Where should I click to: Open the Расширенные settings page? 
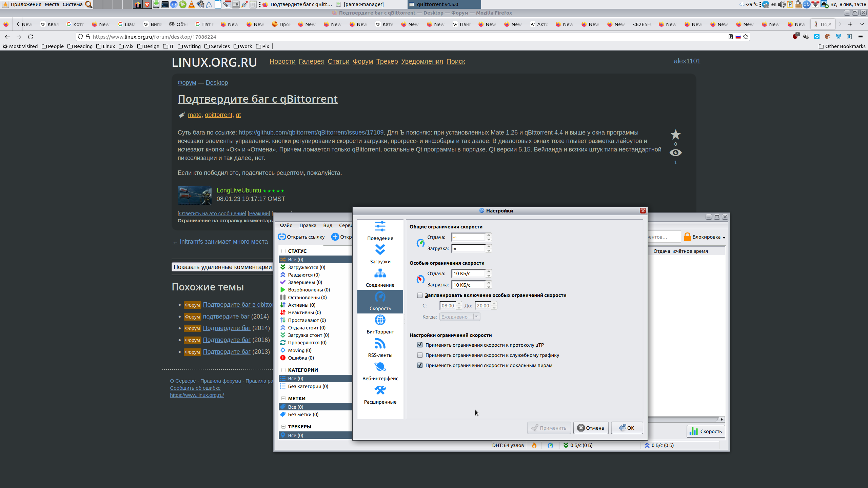pos(380,395)
